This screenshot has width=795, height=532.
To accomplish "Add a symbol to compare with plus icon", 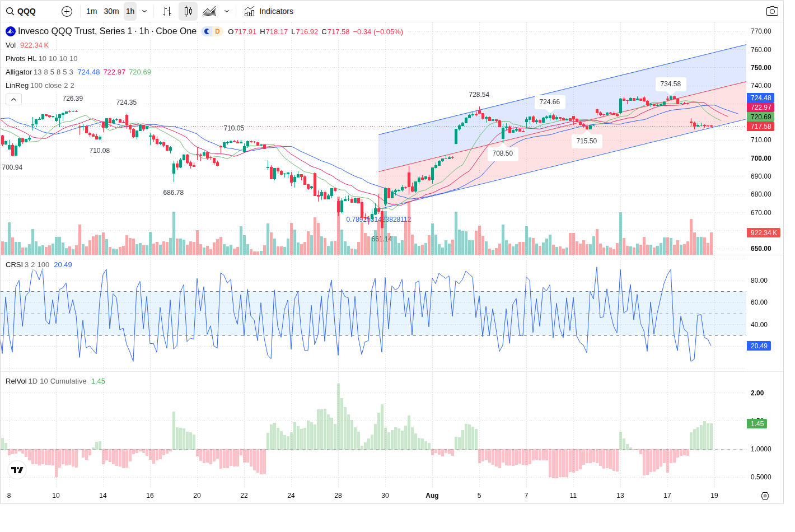I will [67, 11].
